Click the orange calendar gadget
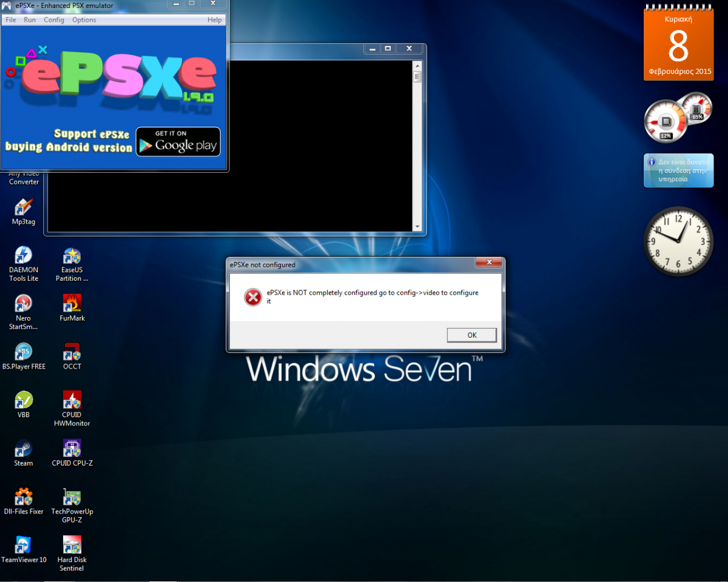The image size is (728, 582). (678, 42)
